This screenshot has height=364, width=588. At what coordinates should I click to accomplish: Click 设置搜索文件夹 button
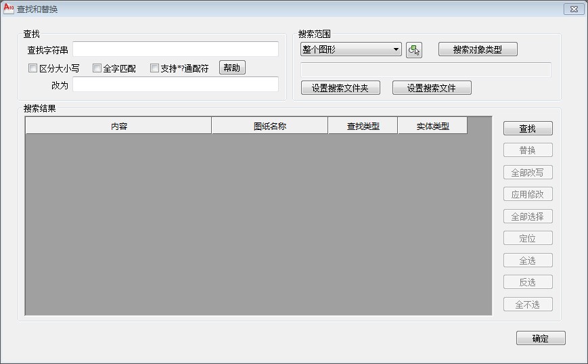(340, 88)
